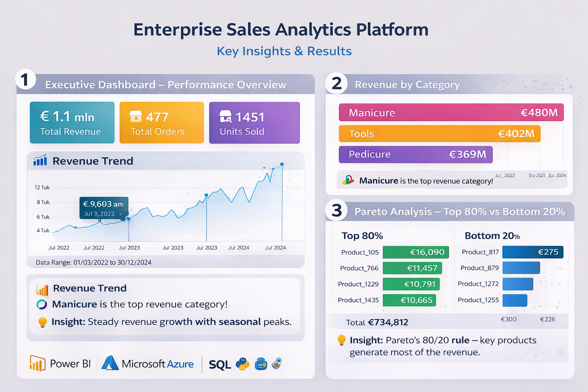Open the Executive Dashboard Performance Overview header
588x392 pixels.
166,84
